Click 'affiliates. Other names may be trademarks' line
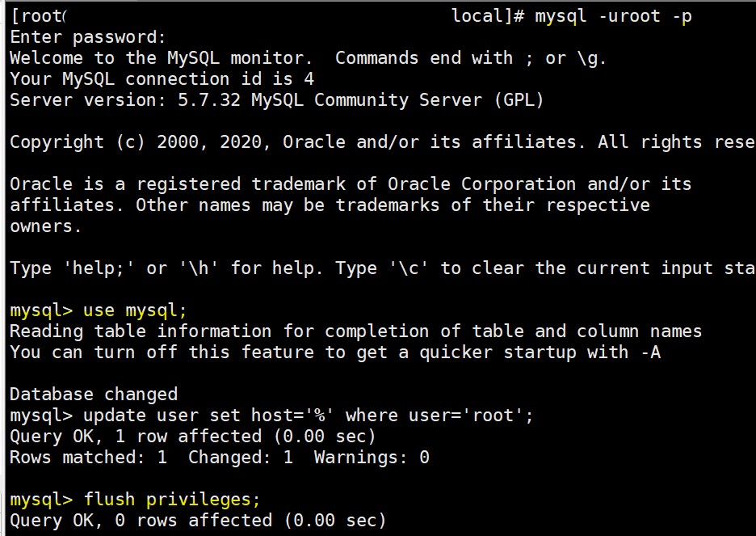756x536 pixels. [330, 205]
